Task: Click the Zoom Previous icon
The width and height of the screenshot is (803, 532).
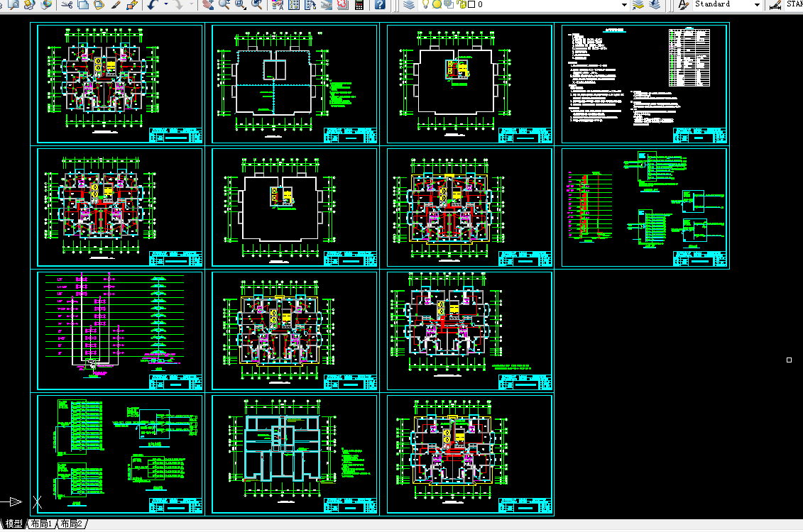Action: [256, 4]
